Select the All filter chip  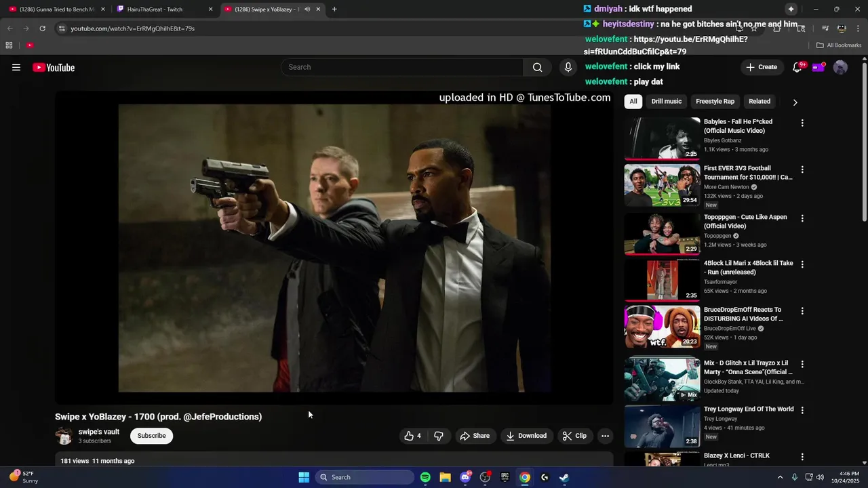(633, 102)
